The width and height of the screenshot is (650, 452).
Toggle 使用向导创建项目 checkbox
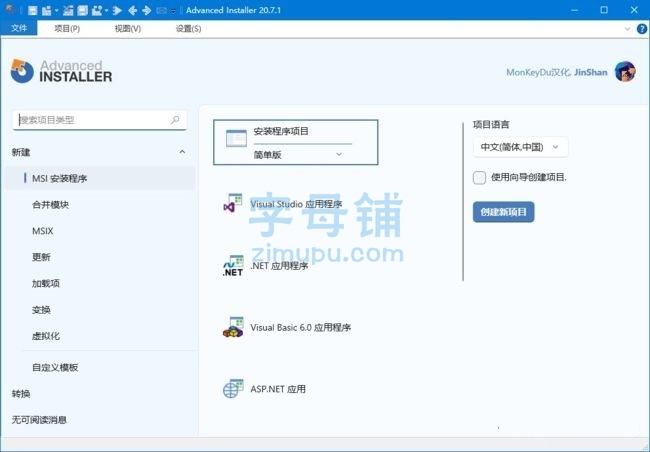tap(479, 178)
